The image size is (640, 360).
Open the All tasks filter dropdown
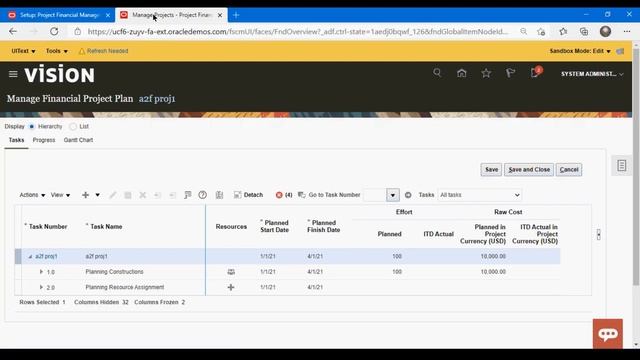(480, 195)
